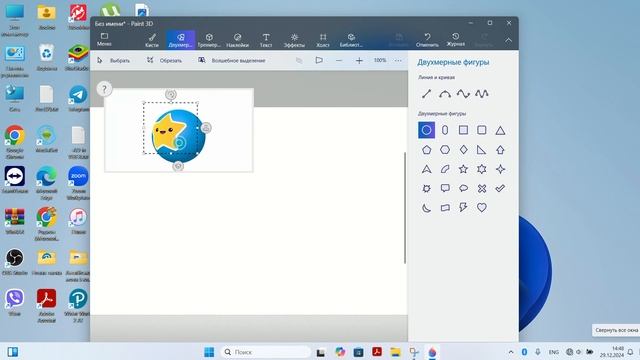This screenshot has height=360, width=640.
Task: Click Отменить (Undo) in the top bar
Action: pyautogui.click(x=427, y=40)
